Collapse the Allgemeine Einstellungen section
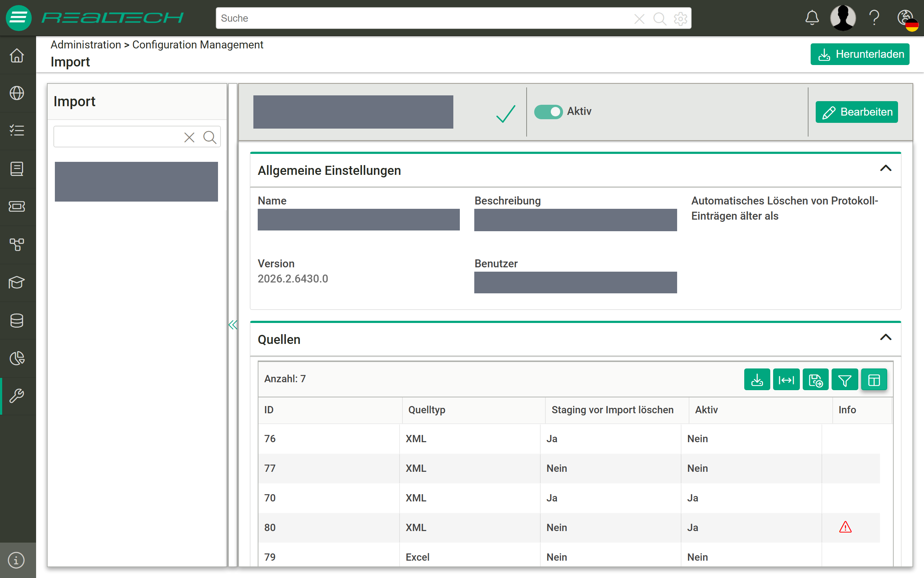 pos(885,168)
